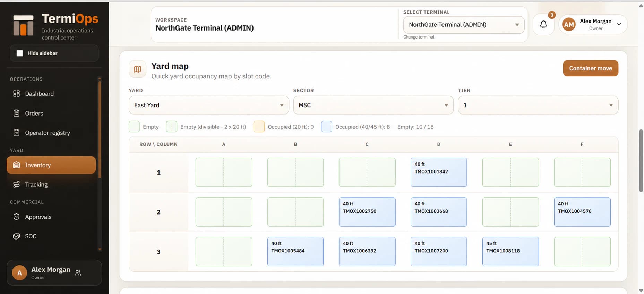Click the main page vertical scrollbar thumb
The width and height of the screenshot is (644, 294).
[641, 160]
